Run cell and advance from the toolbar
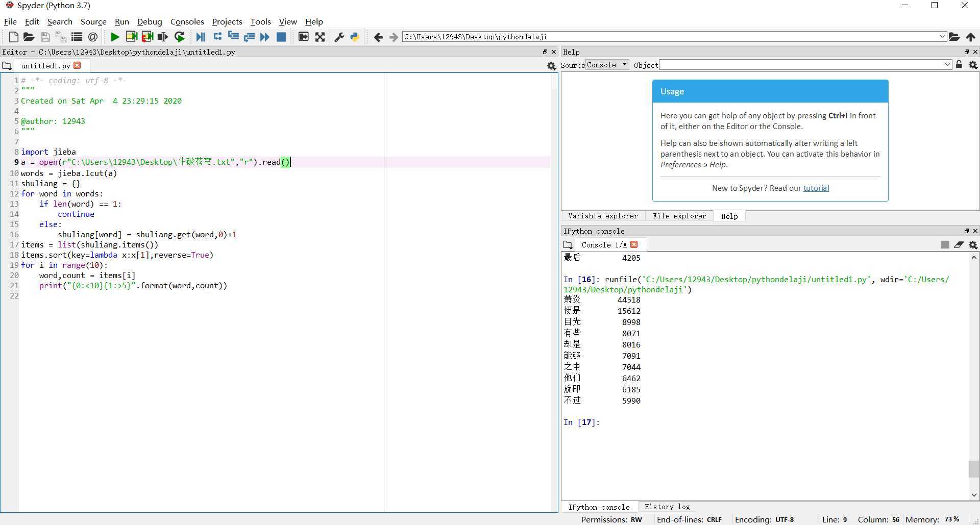This screenshot has height=525, width=980. tap(148, 37)
